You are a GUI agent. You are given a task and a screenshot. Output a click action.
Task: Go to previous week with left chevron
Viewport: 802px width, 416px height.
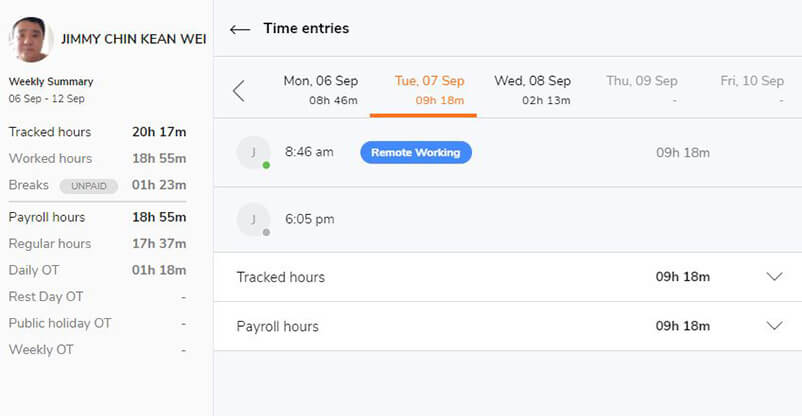[x=238, y=91]
